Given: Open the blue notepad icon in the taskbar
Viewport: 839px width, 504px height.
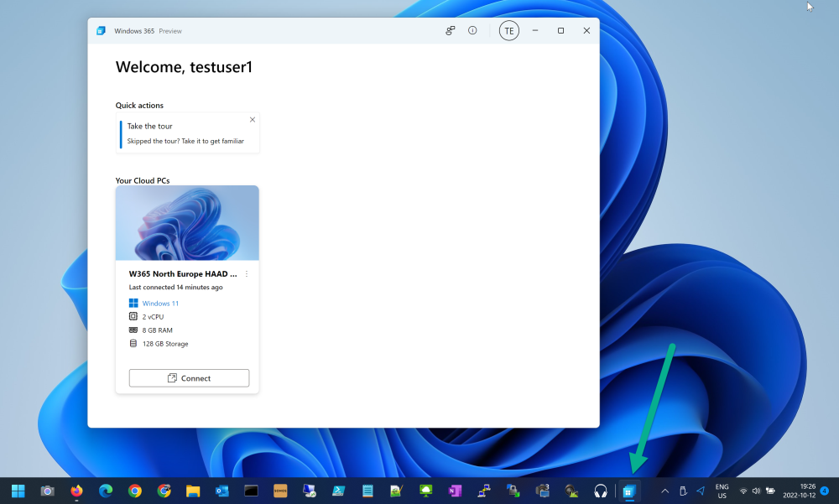Looking at the screenshot, I should click(367, 491).
